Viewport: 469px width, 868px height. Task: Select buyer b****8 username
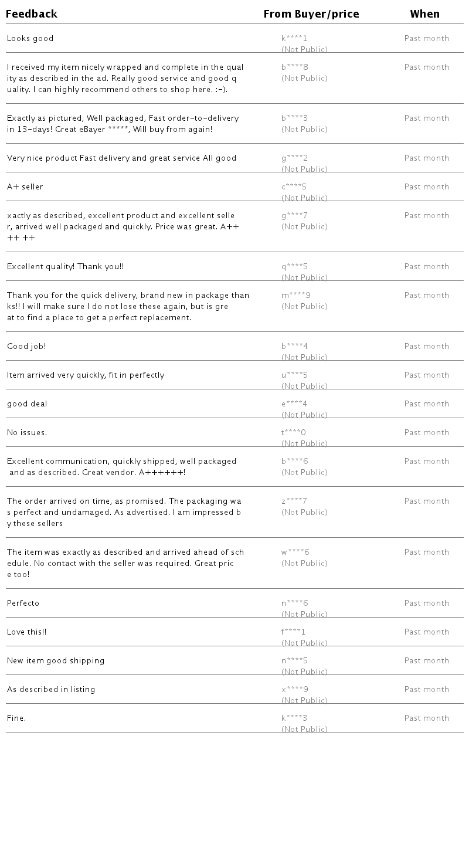pos(295,67)
